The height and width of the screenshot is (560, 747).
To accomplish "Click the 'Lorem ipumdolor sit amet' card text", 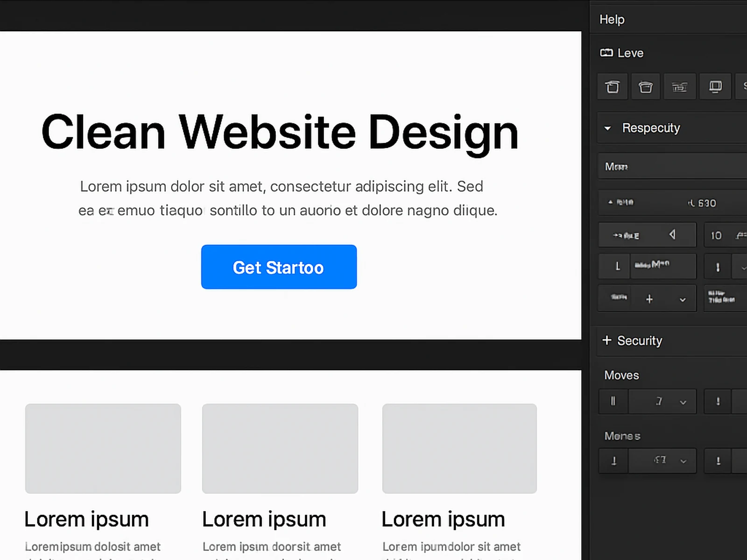I will click(x=451, y=546).
